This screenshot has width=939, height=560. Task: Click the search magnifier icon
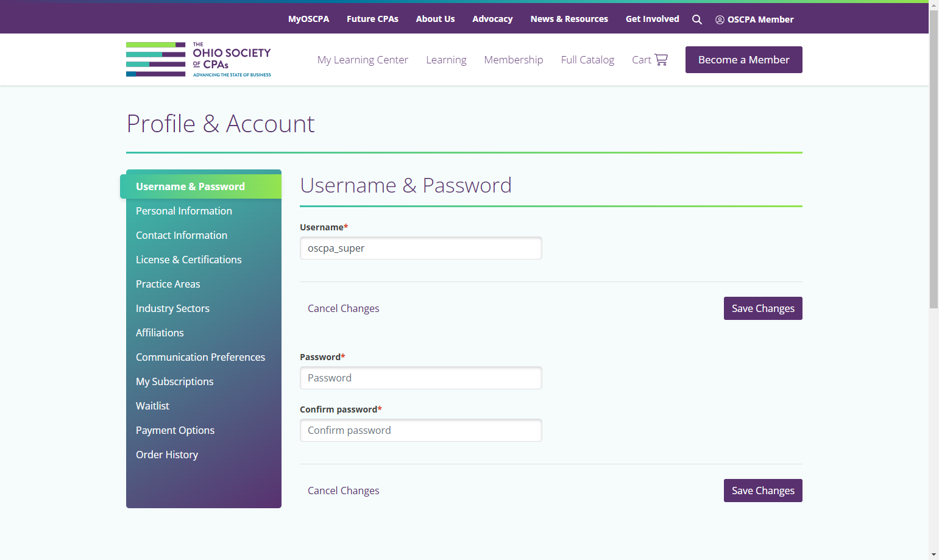coord(697,19)
